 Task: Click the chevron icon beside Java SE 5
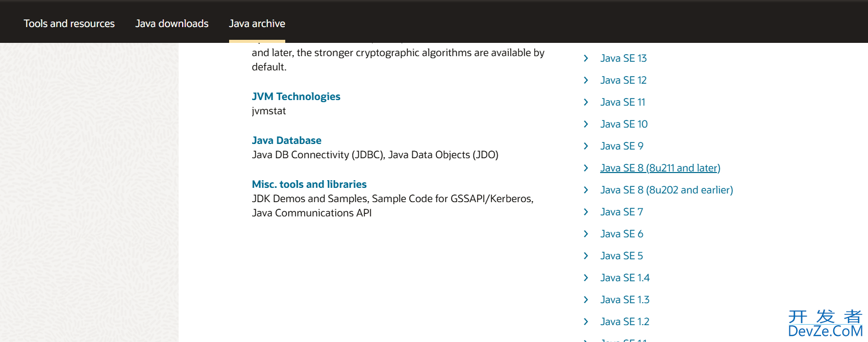pos(586,256)
